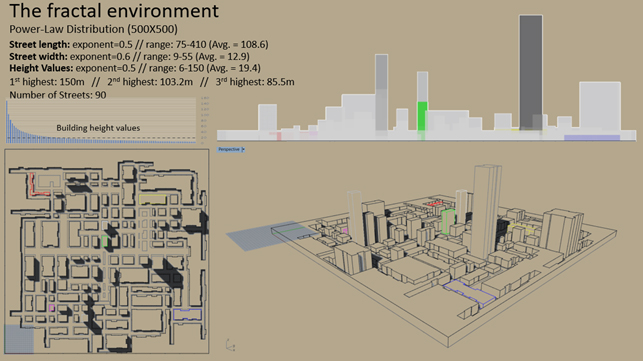Select the red block in elevation view

tap(279, 136)
